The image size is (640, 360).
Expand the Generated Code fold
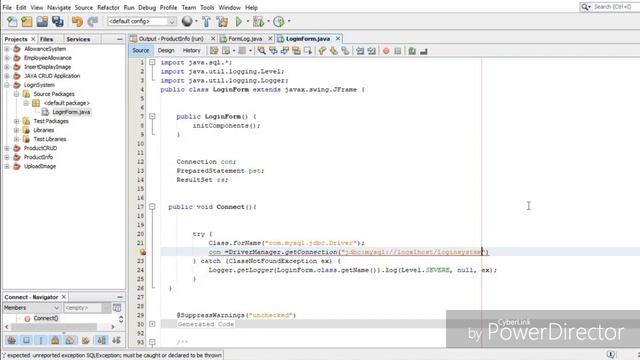tap(152, 324)
